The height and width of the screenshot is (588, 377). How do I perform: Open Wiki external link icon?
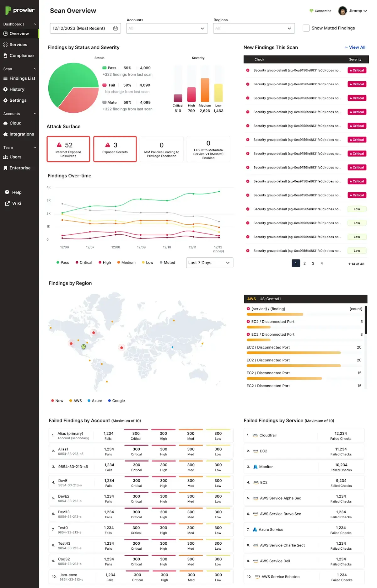[7, 203]
